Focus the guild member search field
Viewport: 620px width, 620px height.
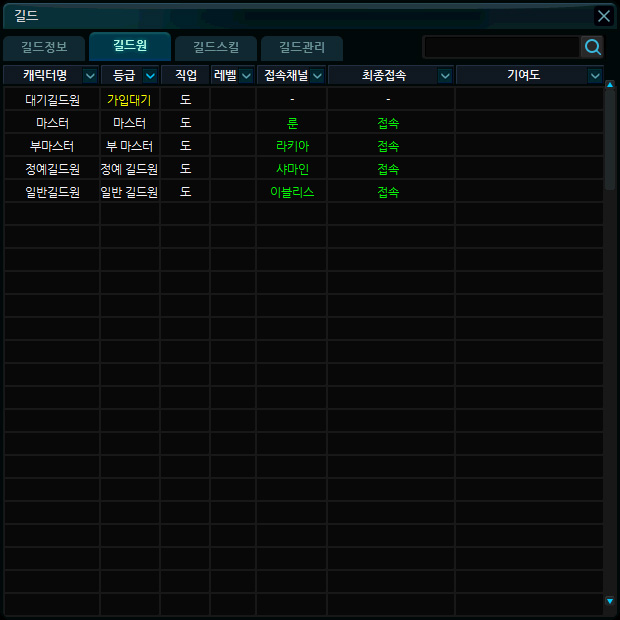click(x=501, y=47)
